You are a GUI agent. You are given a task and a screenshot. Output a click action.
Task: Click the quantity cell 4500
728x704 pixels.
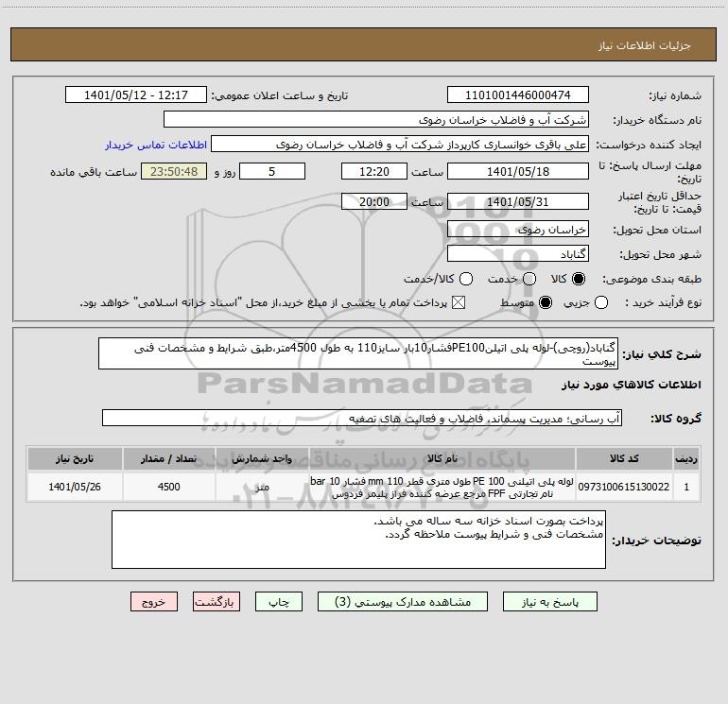(169, 487)
